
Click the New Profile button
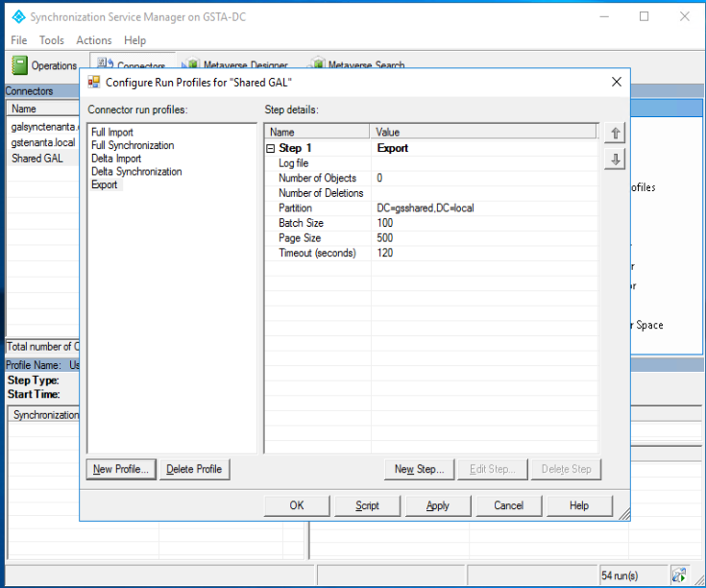coord(121,469)
